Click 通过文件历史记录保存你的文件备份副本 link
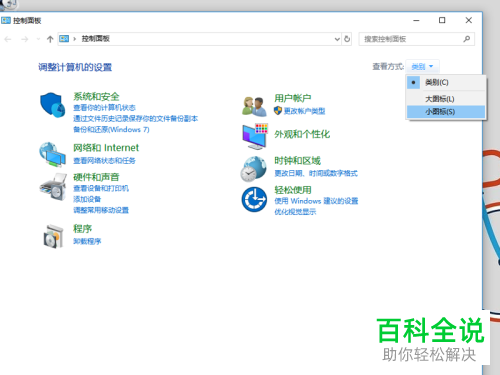 click(x=135, y=119)
